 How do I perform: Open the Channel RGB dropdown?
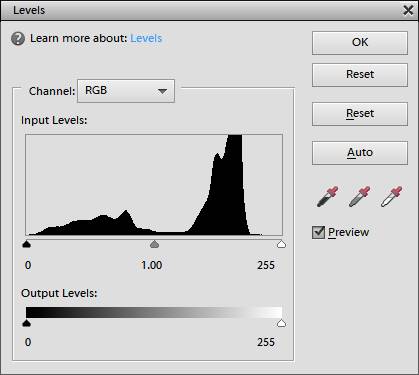click(x=126, y=91)
